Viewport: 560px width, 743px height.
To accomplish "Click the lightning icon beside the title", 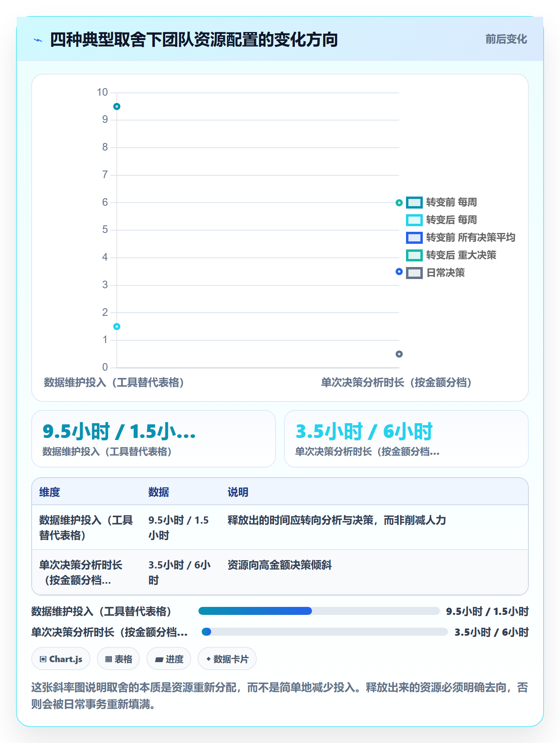I will pos(38,40).
